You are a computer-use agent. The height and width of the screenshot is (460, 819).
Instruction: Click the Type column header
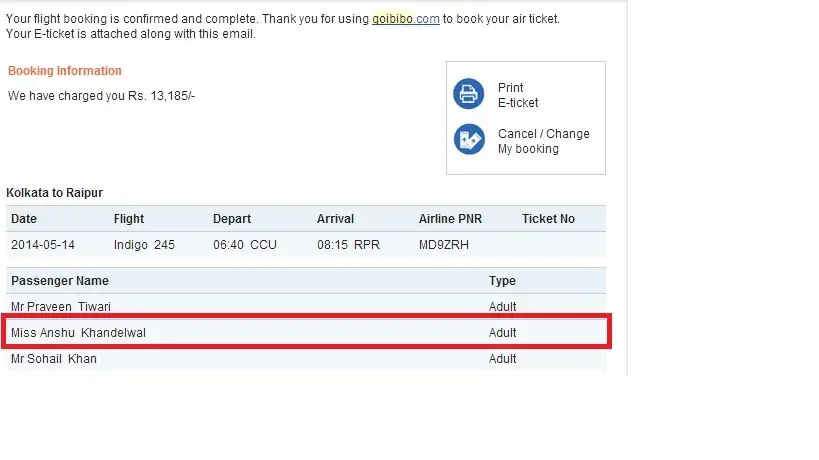click(x=502, y=281)
